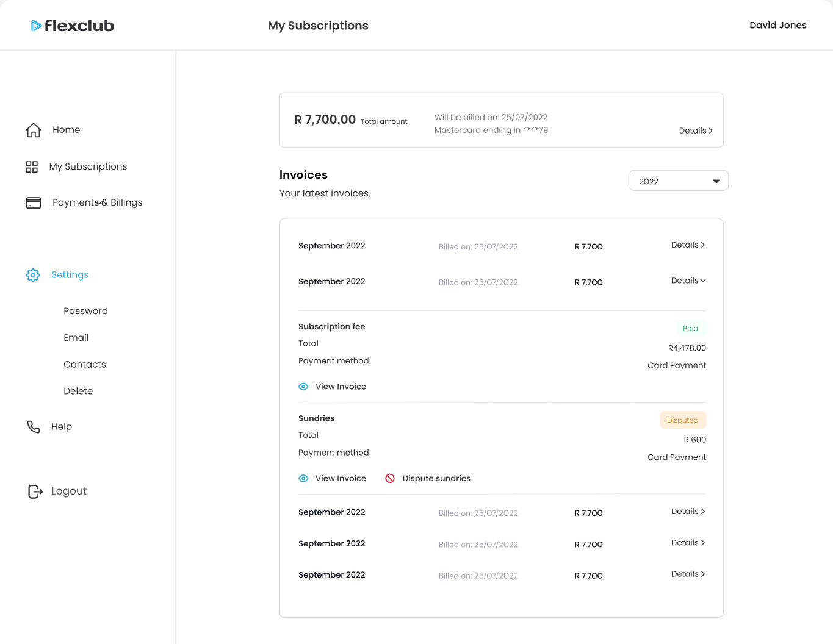Image resolution: width=833 pixels, height=644 pixels.
Task: Click View Invoice under Subscription fee
Action: 341,387
